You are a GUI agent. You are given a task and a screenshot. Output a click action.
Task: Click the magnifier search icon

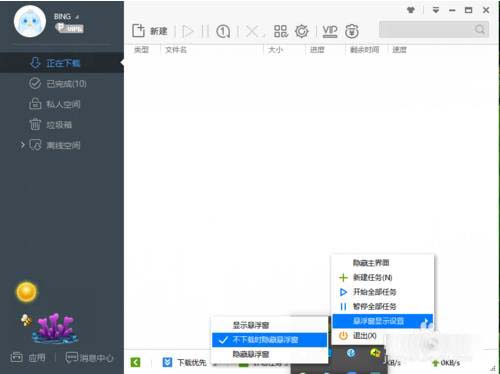click(480, 29)
